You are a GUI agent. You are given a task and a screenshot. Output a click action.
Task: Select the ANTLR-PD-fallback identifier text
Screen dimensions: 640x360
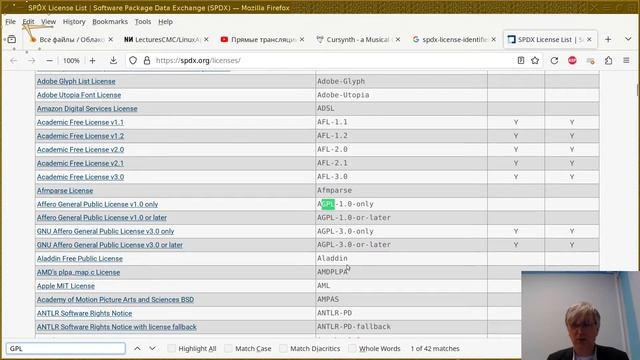coord(354,327)
